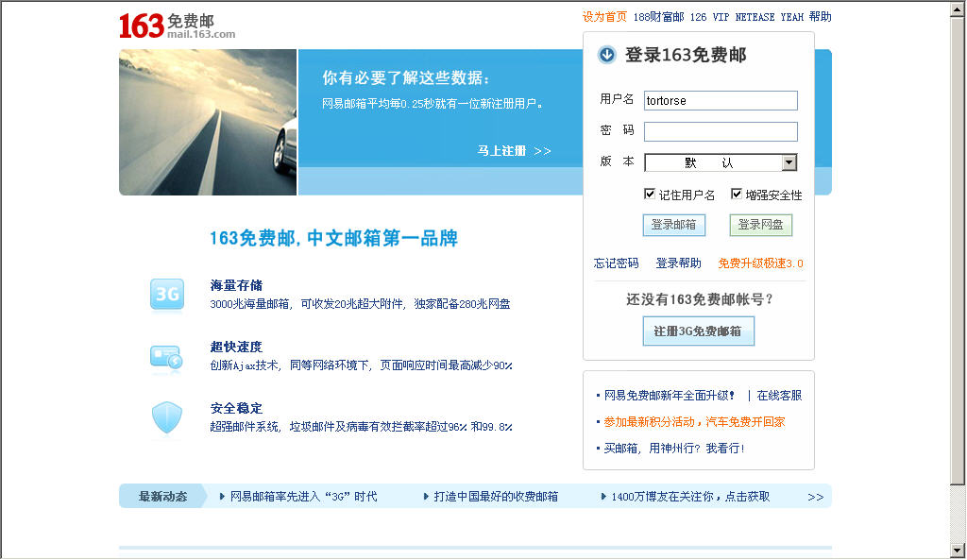This screenshot has height=560, width=967.
Task: Click the 登录邮箱 button
Action: point(674,225)
